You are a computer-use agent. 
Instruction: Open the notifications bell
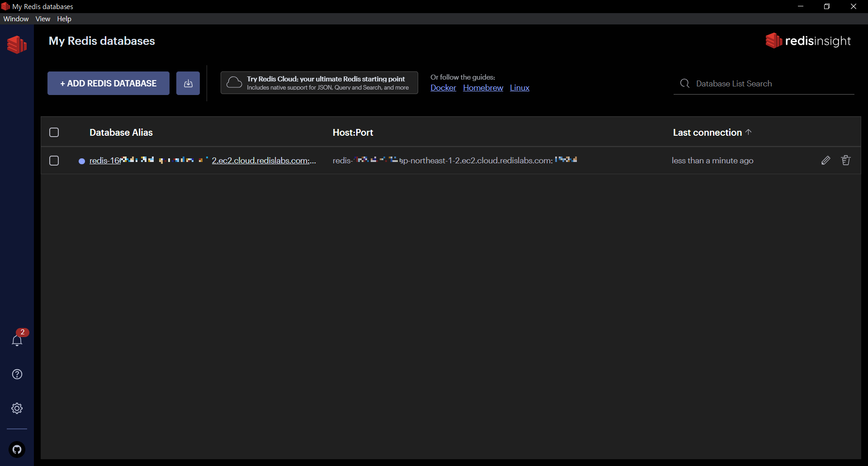17,340
